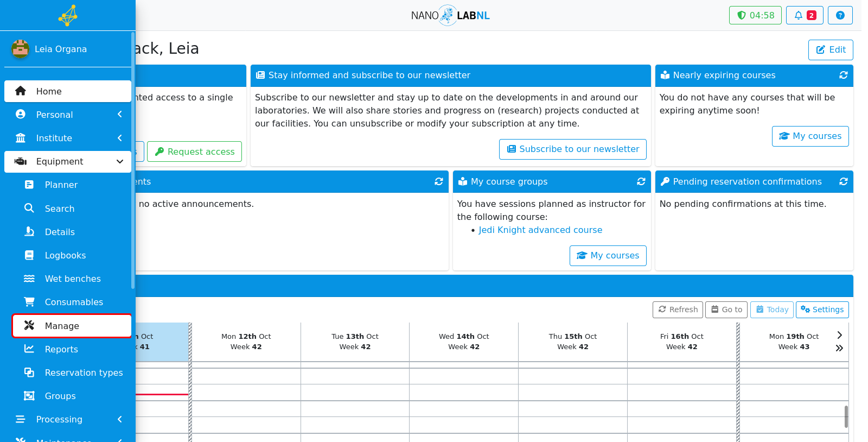Expand the Institute menu
868x442 pixels.
pos(68,138)
